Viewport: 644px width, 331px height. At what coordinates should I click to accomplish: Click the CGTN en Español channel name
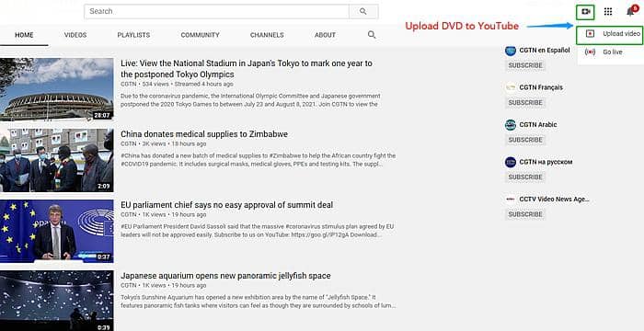[x=545, y=50]
